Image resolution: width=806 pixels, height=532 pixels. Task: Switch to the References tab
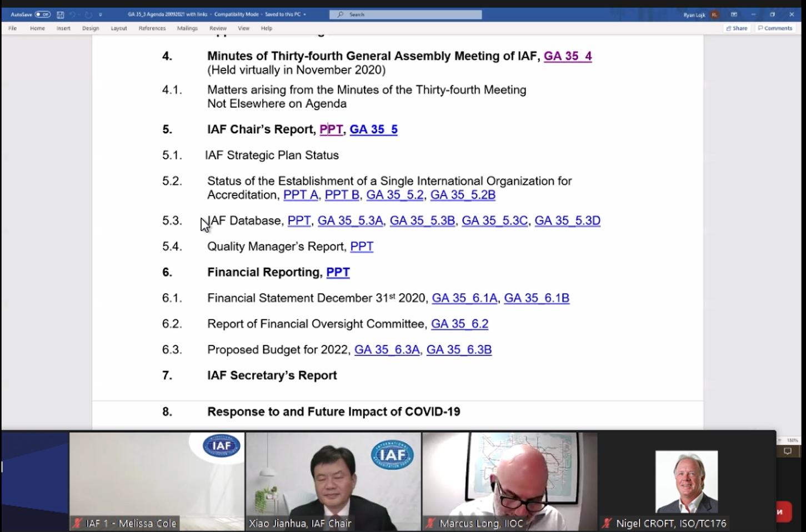click(152, 28)
